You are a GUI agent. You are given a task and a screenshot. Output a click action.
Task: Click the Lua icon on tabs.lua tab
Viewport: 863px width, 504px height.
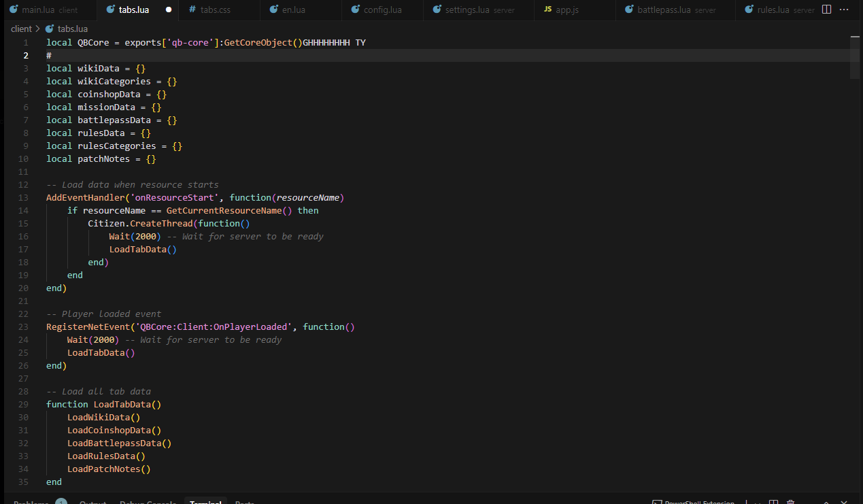coord(110,10)
